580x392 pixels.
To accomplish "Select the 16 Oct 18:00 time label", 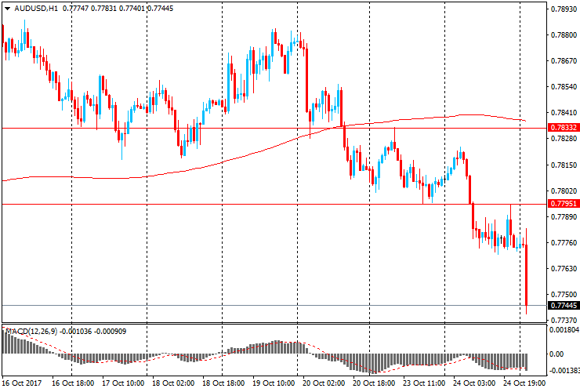I will [73, 383].
